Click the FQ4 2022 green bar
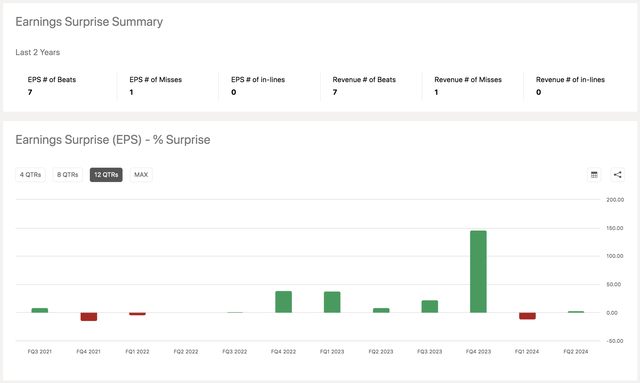640x383 pixels. click(284, 302)
